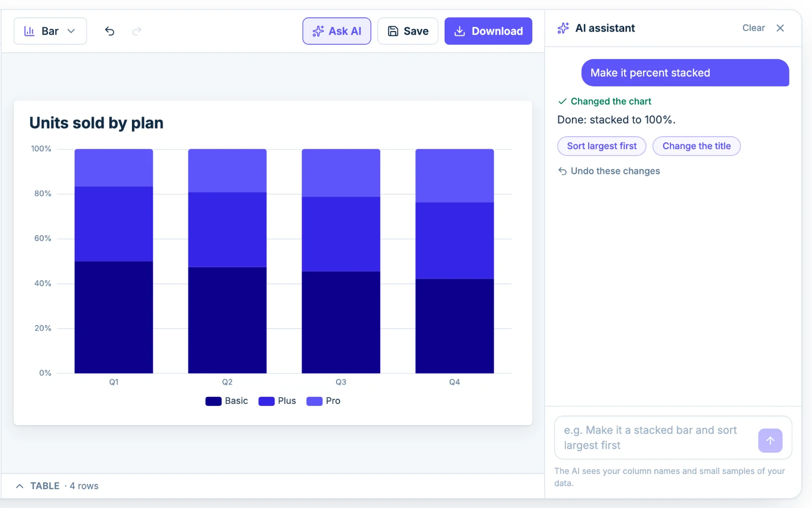The height and width of the screenshot is (508, 812).
Task: Clear the AI assistant conversation
Action: click(754, 28)
